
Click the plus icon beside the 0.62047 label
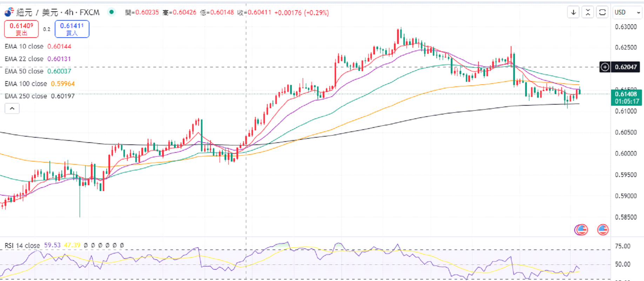click(605, 67)
